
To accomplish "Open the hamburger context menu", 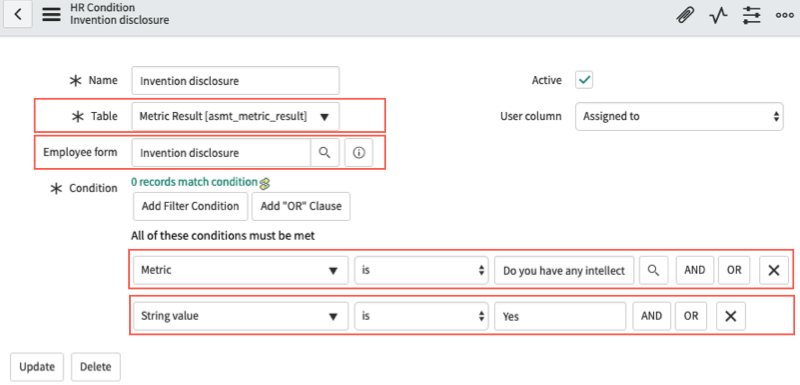I will point(51,14).
